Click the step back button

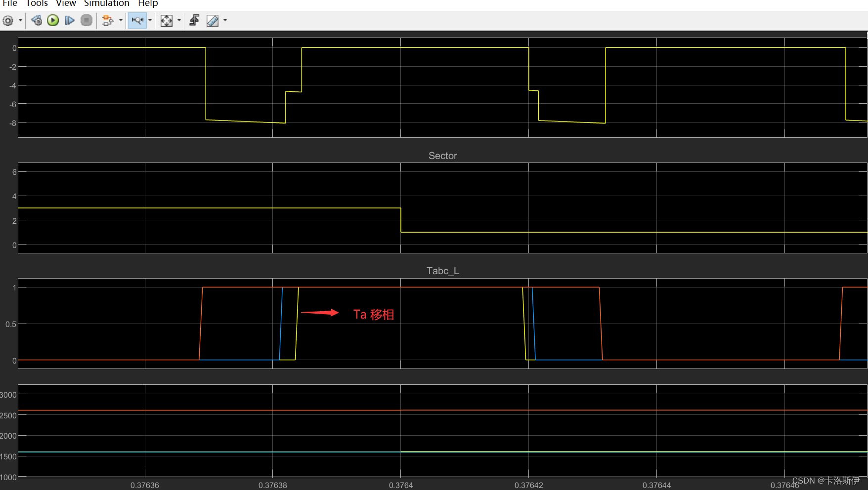coord(36,21)
